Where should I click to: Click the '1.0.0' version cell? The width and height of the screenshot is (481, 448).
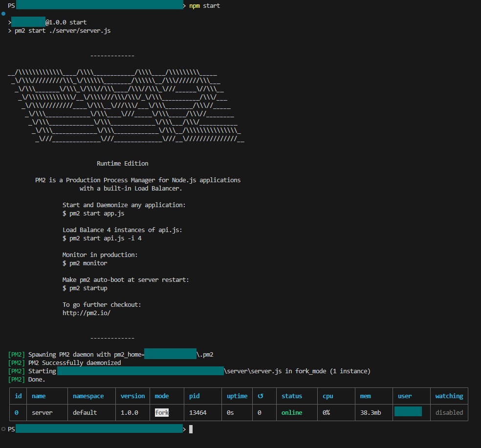click(129, 413)
